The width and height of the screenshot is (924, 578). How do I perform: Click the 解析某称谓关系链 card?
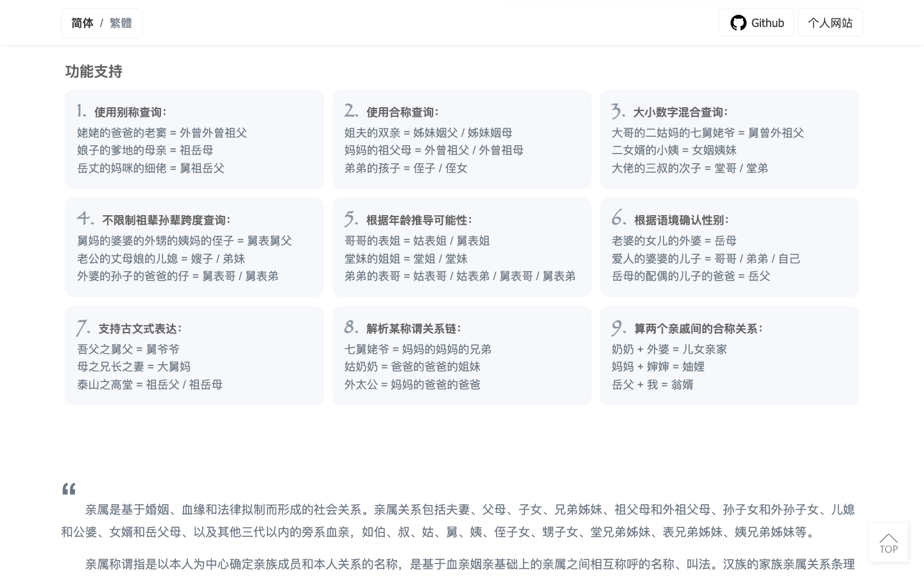click(x=462, y=356)
